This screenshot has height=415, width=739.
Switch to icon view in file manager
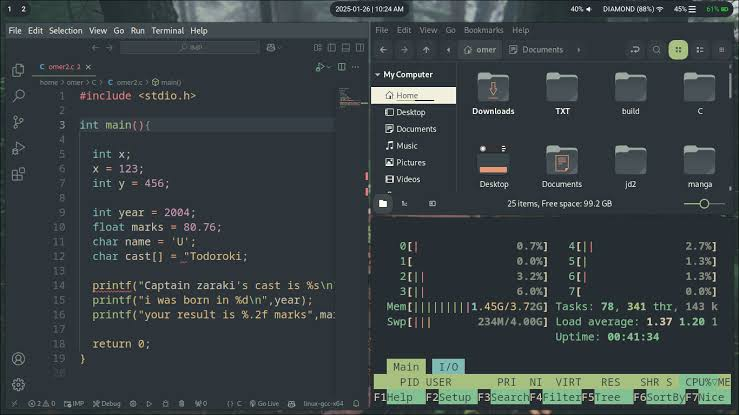click(678, 50)
